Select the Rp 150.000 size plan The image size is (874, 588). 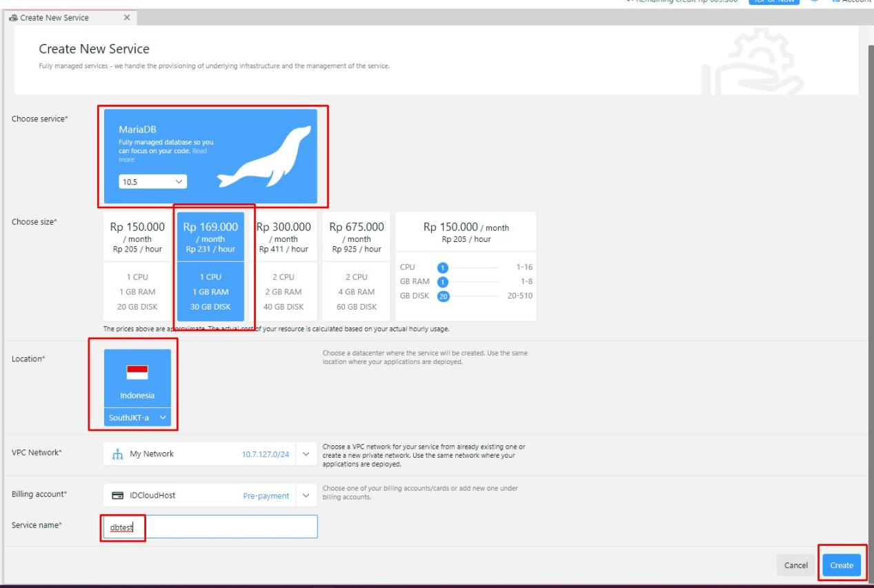137,265
